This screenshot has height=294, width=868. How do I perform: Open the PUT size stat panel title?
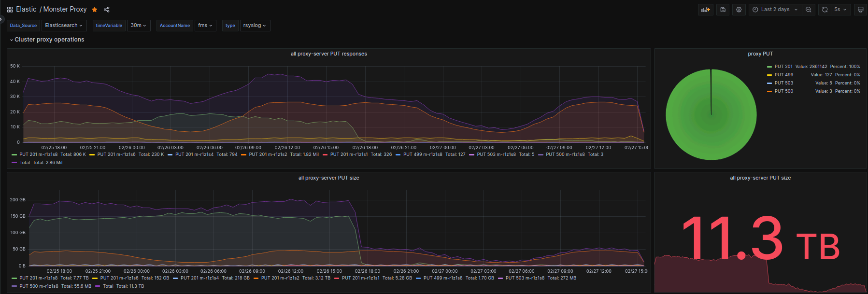[x=760, y=178]
